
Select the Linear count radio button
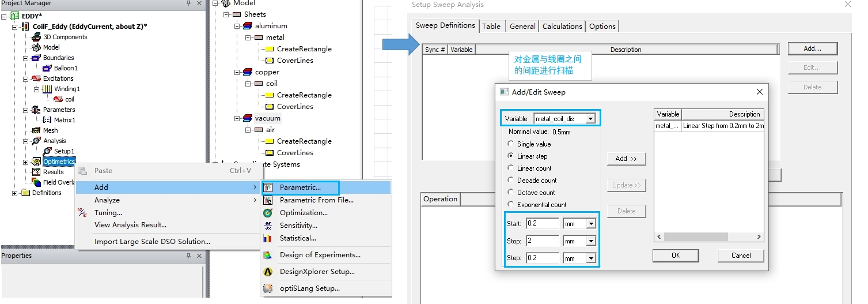pyautogui.click(x=510, y=168)
